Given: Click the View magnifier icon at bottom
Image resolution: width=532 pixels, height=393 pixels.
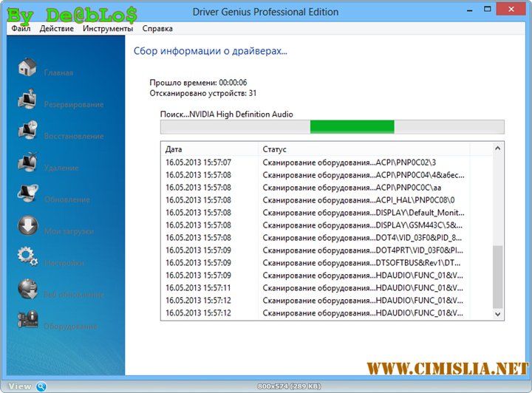Looking at the screenshot, I should (41, 386).
